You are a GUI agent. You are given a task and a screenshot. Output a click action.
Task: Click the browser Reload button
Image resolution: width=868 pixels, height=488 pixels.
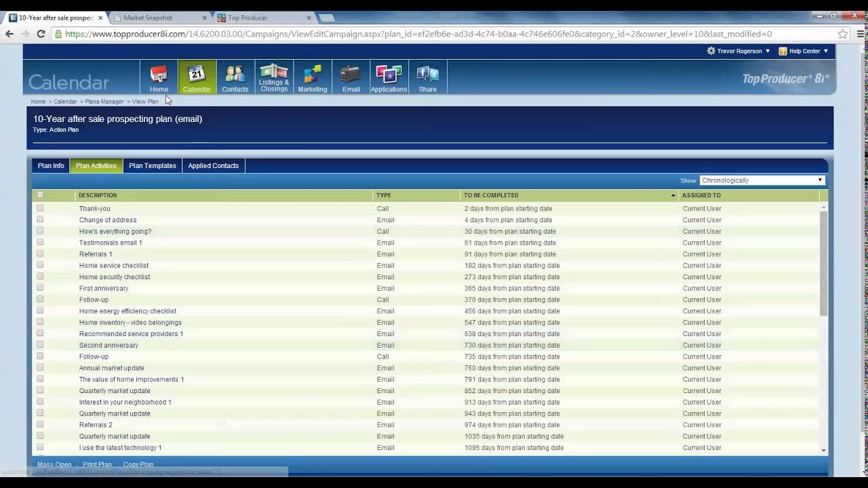click(x=41, y=34)
